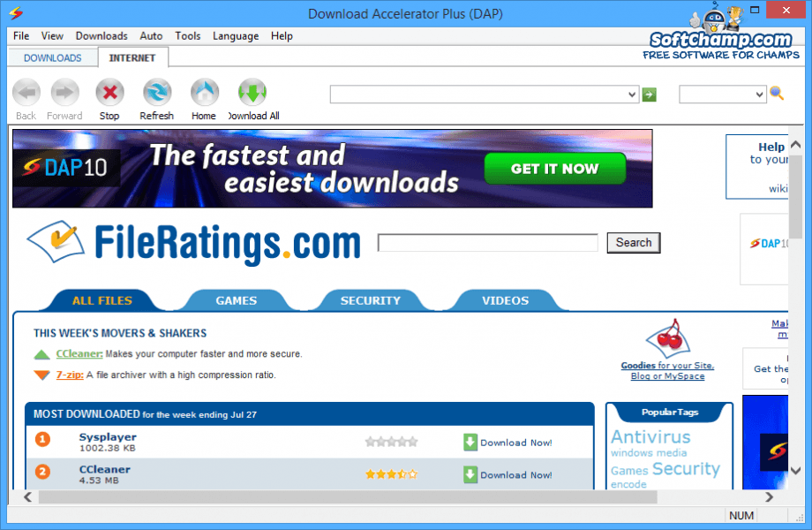Image resolution: width=812 pixels, height=530 pixels.
Task: Click the green Go arrow next to address bar
Action: point(649,95)
